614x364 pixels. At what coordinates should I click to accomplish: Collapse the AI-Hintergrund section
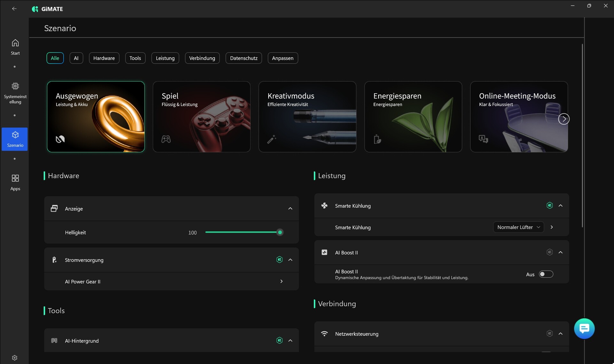click(x=290, y=341)
